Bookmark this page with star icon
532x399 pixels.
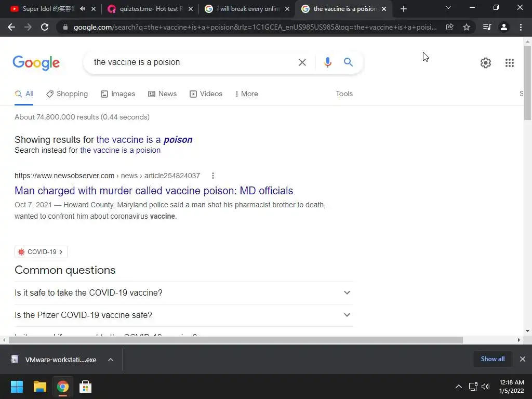click(x=467, y=27)
